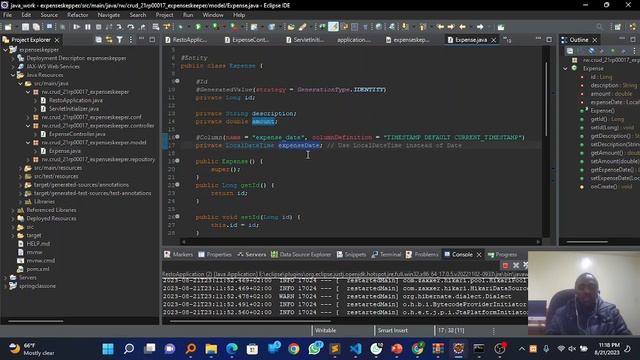
Task: Click the Terminate square toolbar icon
Action: click(98, 27)
